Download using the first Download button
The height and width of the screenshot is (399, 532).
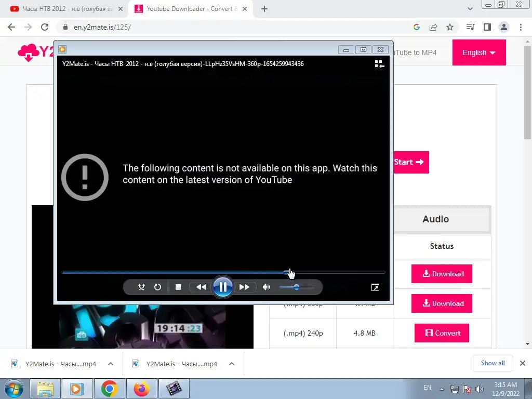pos(442,274)
